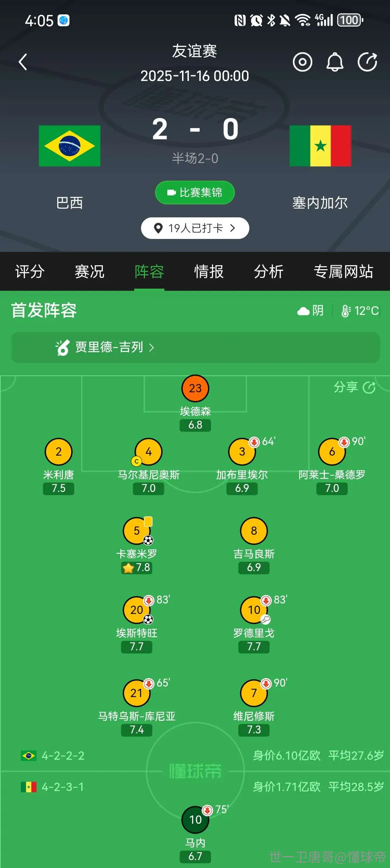Open 比赛集锦 match highlights
Viewport: 390px width, 868px height.
(x=195, y=193)
